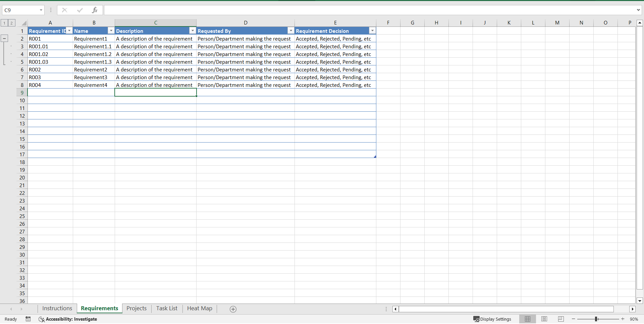Open the Description column filter dropdown
This screenshot has height=324, width=644.
tap(192, 31)
